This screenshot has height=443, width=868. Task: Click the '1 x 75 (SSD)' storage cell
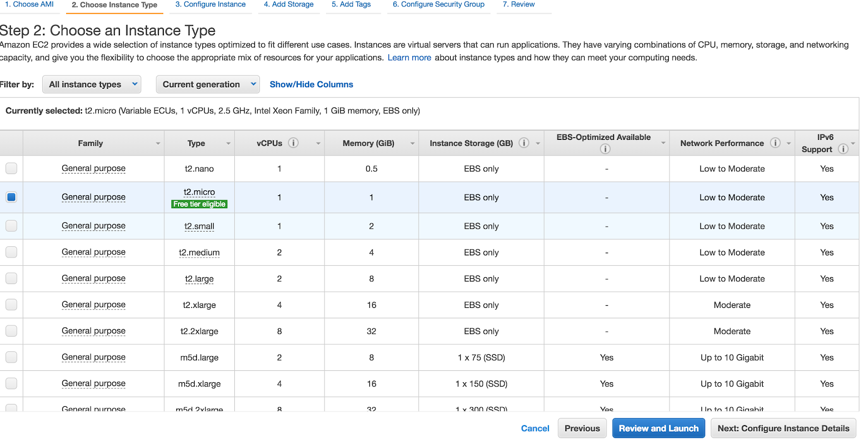(481, 358)
